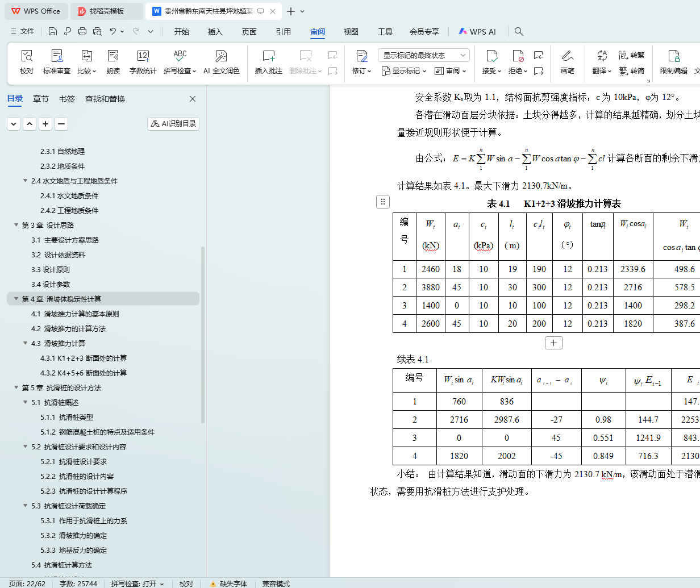The height and width of the screenshot is (588, 700).
Task: Click plus button to add table row
Action: (x=554, y=343)
